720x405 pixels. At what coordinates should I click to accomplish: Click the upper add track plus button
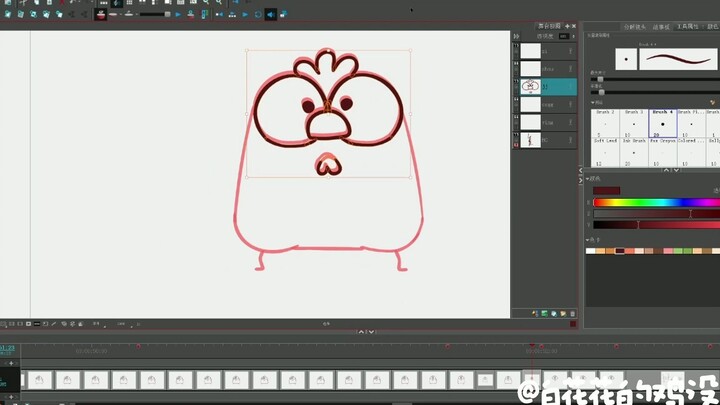11,363
